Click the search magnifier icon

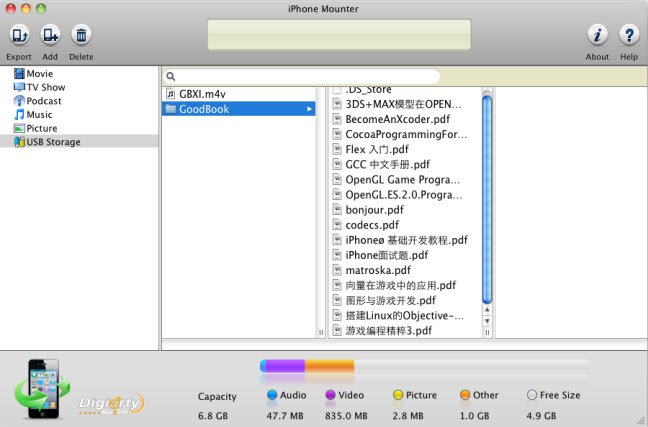pos(170,76)
